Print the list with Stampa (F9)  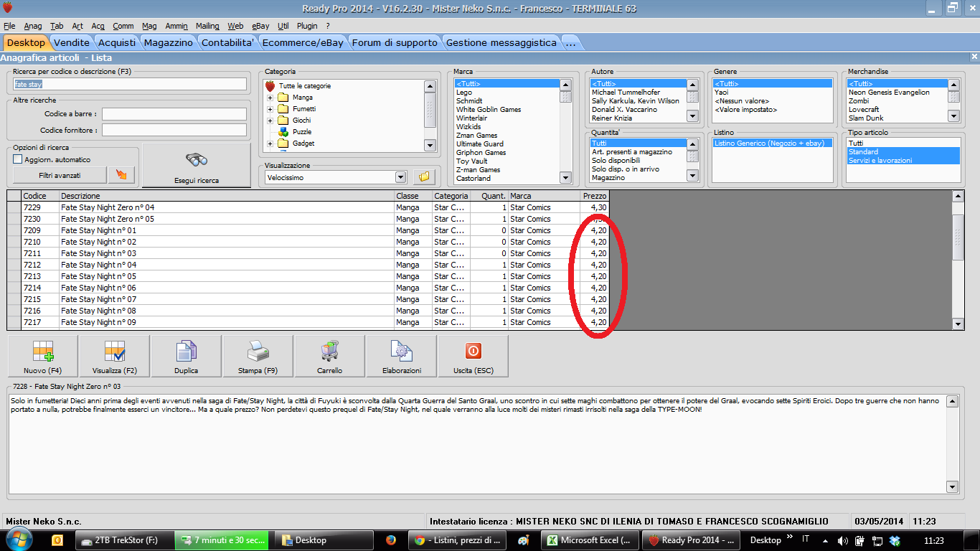tap(258, 356)
